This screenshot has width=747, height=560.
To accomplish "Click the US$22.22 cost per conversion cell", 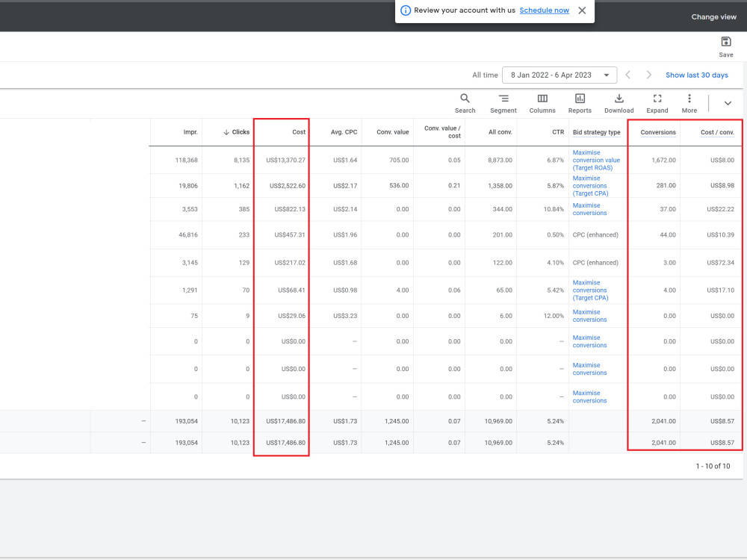I will click(x=720, y=209).
